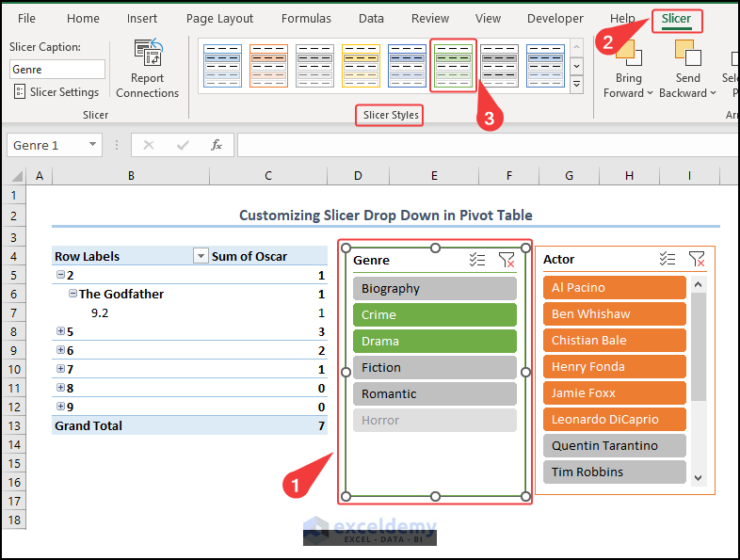Switch to Insert tab
The height and width of the screenshot is (560, 740).
pyautogui.click(x=141, y=19)
